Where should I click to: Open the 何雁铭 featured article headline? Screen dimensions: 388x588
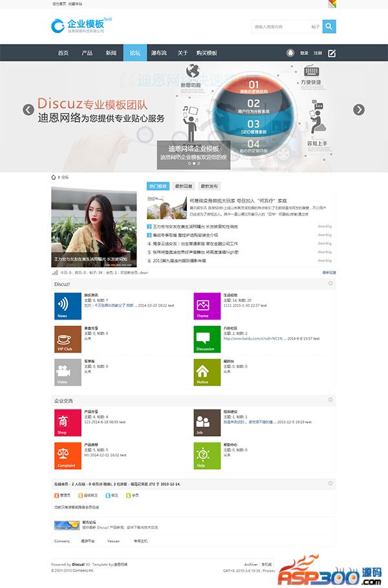tap(238, 201)
